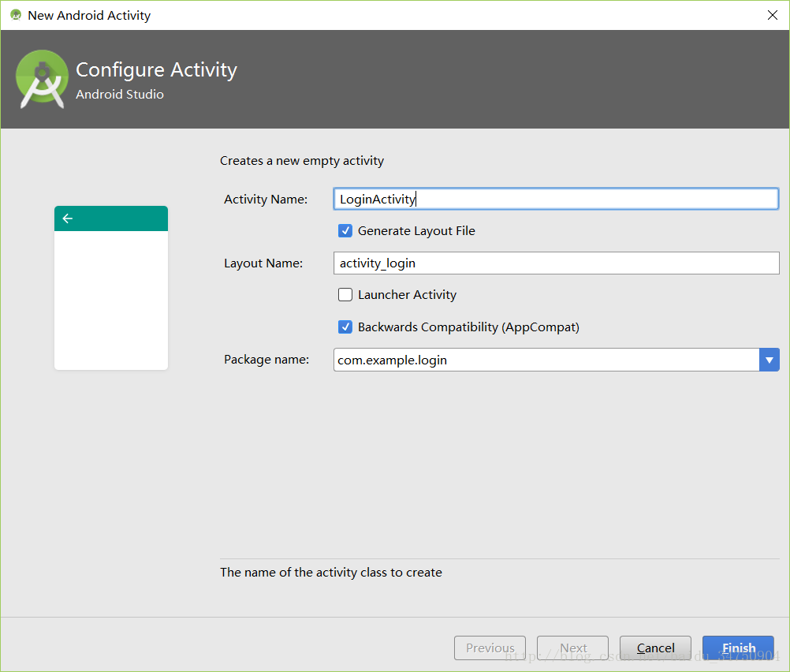Open the Package name dropdown arrow
This screenshot has height=672, width=790.
769,360
